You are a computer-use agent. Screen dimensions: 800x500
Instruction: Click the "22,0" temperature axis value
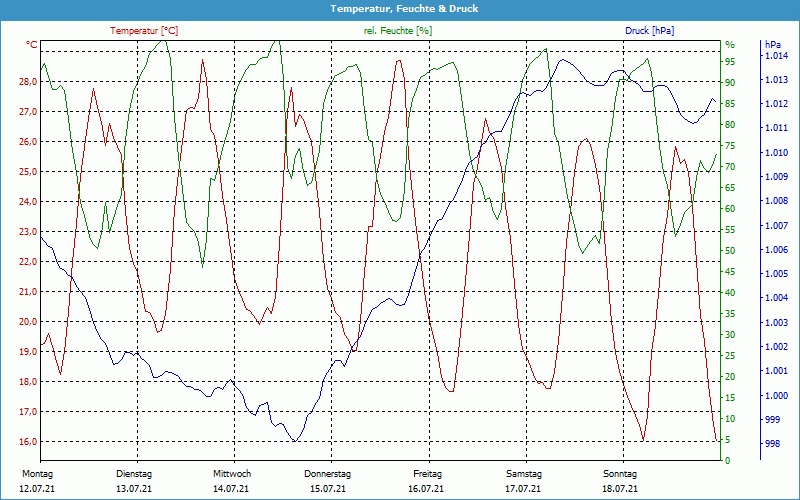click(x=29, y=262)
